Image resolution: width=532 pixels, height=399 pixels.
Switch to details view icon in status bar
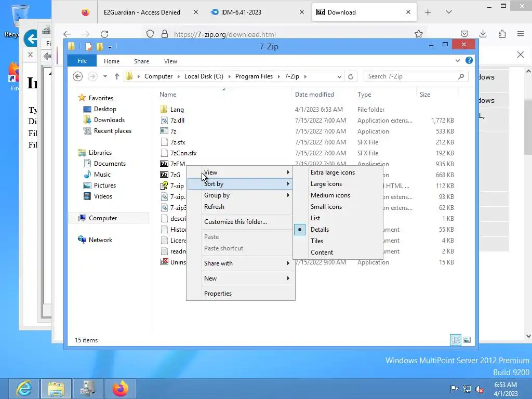coord(456,340)
